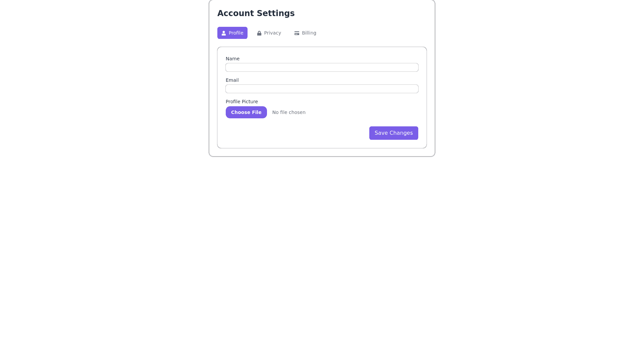Click the Name field label

click(232, 59)
